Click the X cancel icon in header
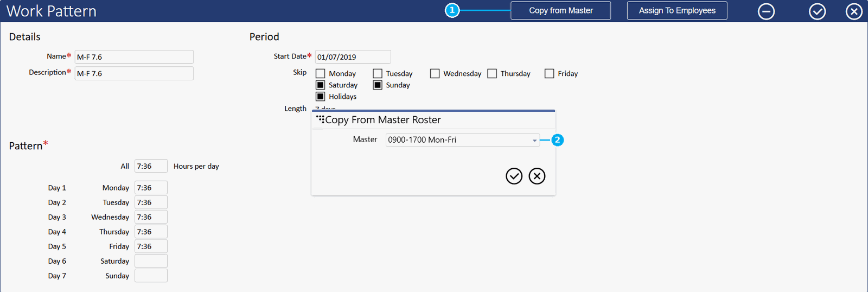Viewport: 868px width, 292px height. (854, 11)
